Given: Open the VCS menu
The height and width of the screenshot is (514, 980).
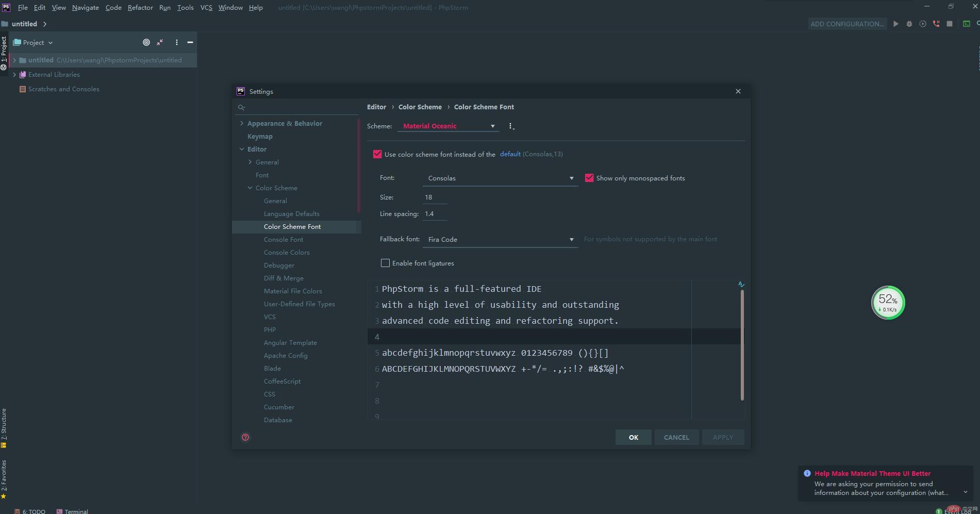Looking at the screenshot, I should 206,7.
